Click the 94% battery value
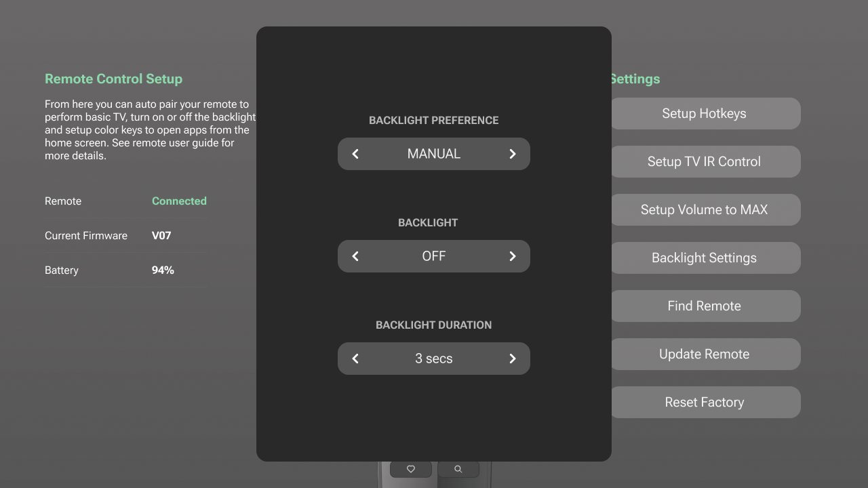 point(163,270)
